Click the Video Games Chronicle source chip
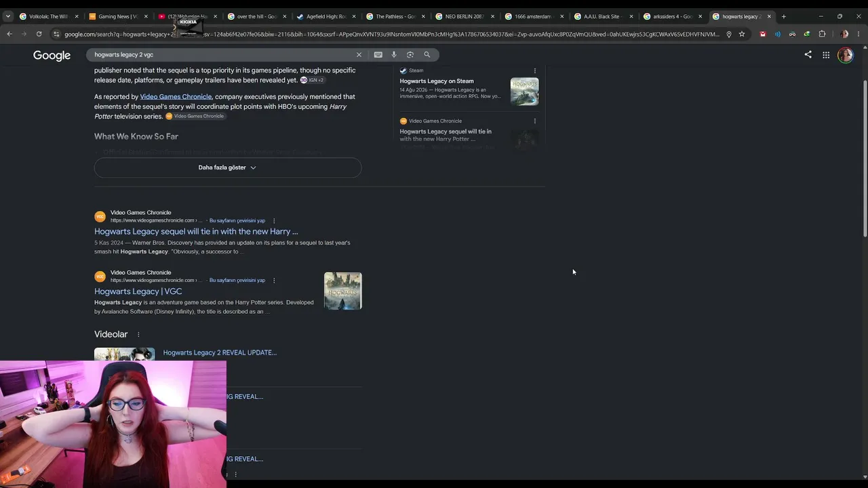Image resolution: width=868 pixels, height=488 pixels. click(x=195, y=116)
